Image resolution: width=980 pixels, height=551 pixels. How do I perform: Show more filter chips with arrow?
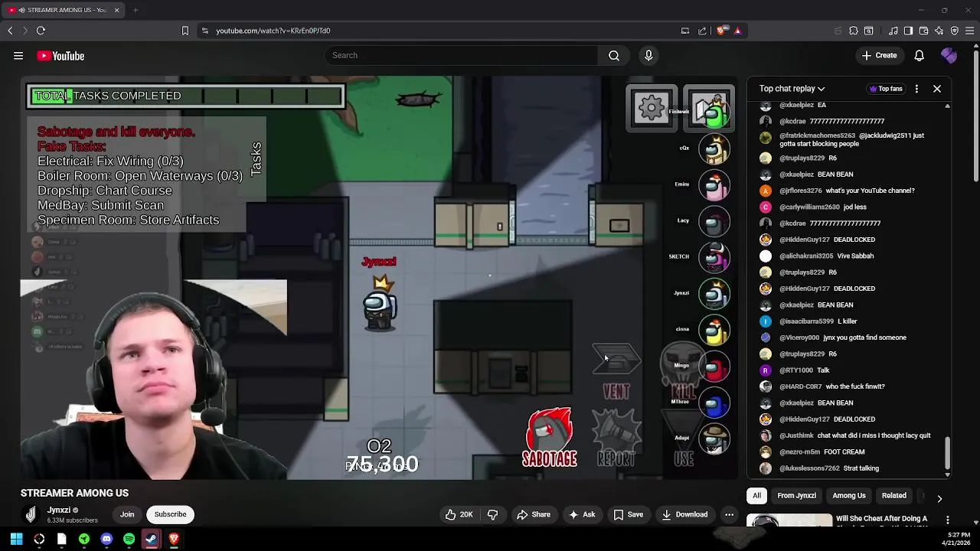tap(939, 499)
